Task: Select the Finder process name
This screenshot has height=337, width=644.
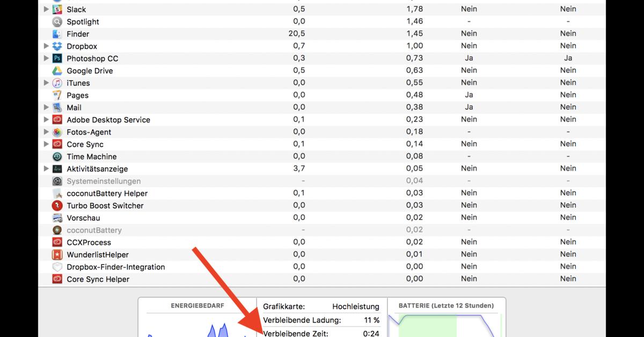Action: [78, 34]
